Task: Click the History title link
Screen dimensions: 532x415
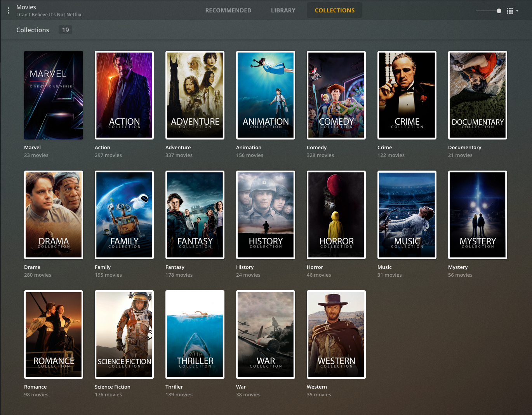Action: tap(245, 267)
